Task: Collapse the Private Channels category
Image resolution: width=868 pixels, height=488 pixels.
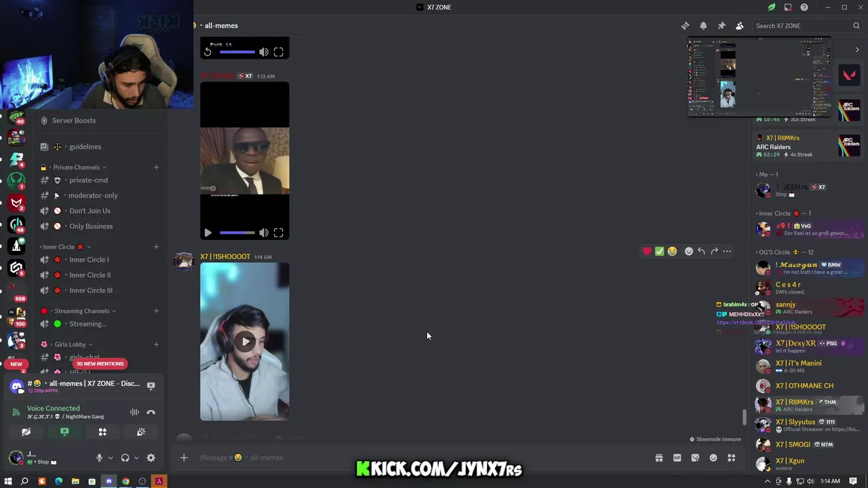Action: [x=75, y=167]
